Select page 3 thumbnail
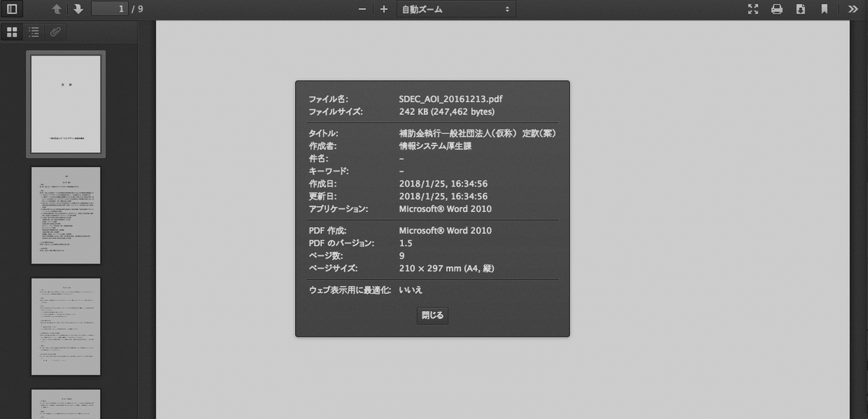The height and width of the screenshot is (419, 868). 66,326
